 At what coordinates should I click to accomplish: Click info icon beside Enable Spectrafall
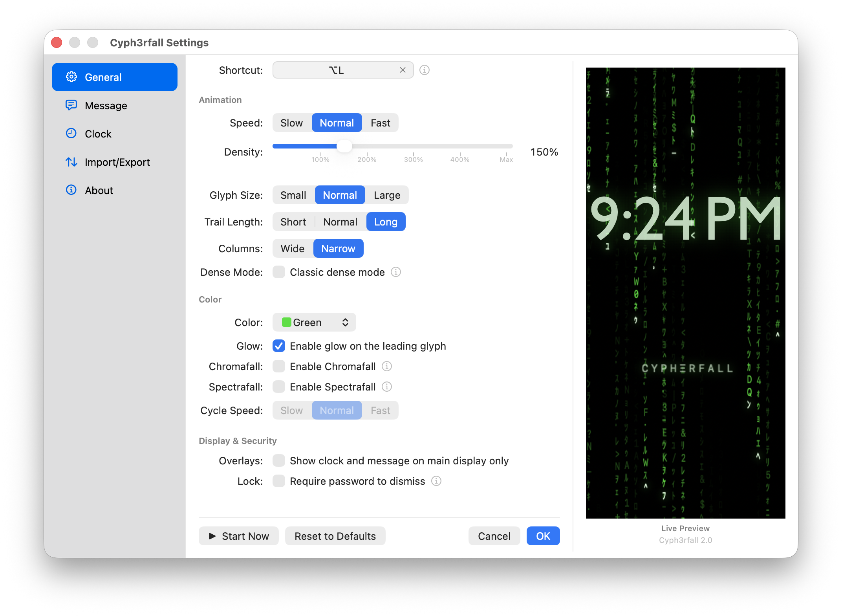pos(387,387)
